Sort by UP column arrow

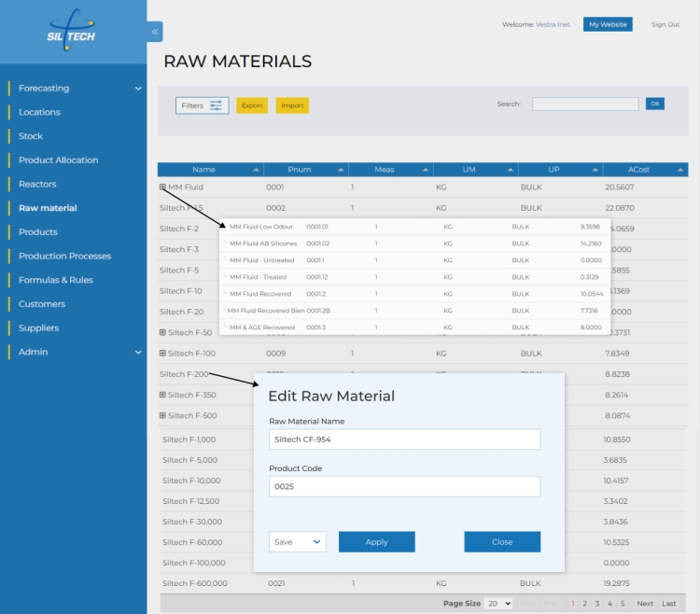[595, 170]
